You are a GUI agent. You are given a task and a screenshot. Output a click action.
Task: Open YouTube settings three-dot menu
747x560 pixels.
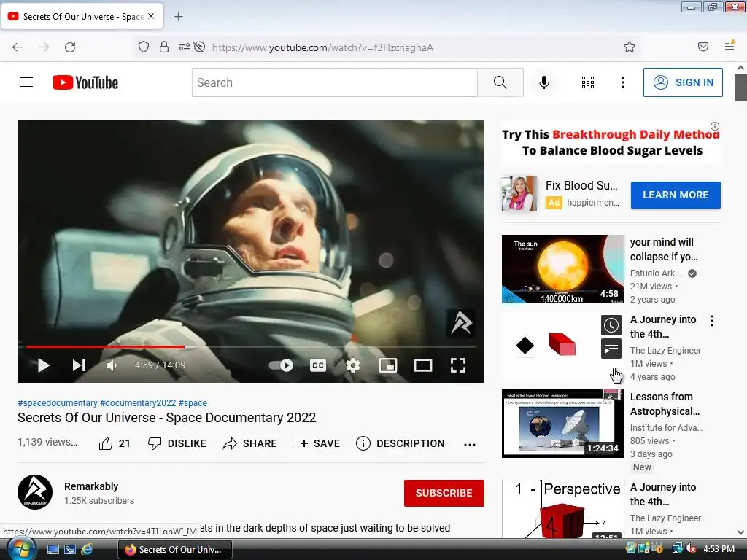[623, 82]
